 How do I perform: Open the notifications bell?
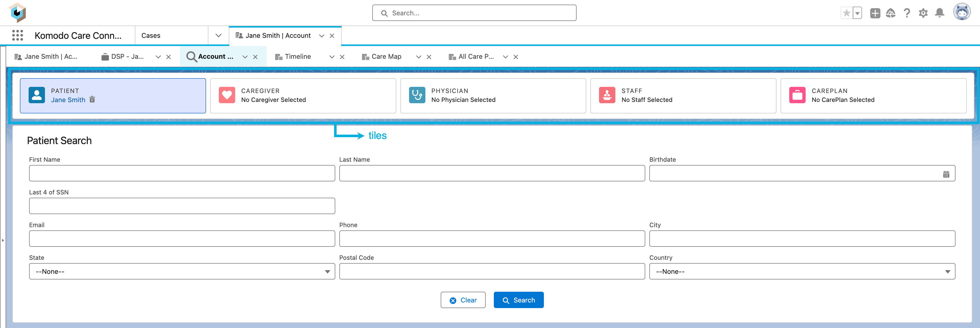940,13
